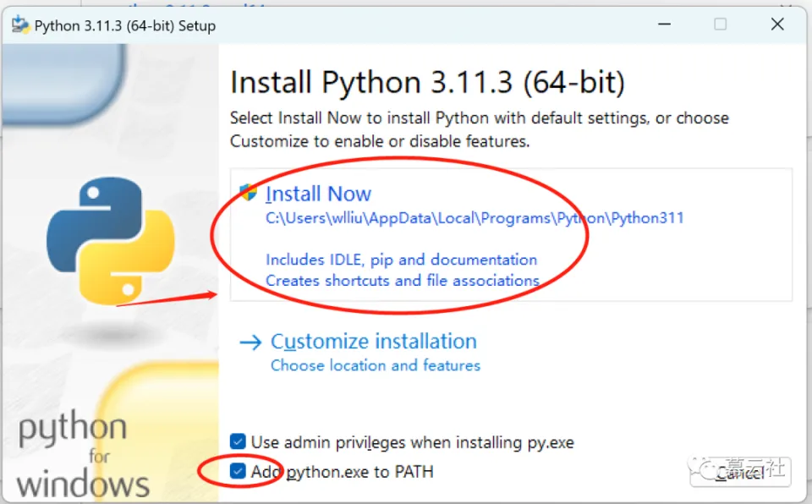Screen dimensions: 812x504
Task: Click the 'python for windows' logo text
Action: click(x=83, y=454)
